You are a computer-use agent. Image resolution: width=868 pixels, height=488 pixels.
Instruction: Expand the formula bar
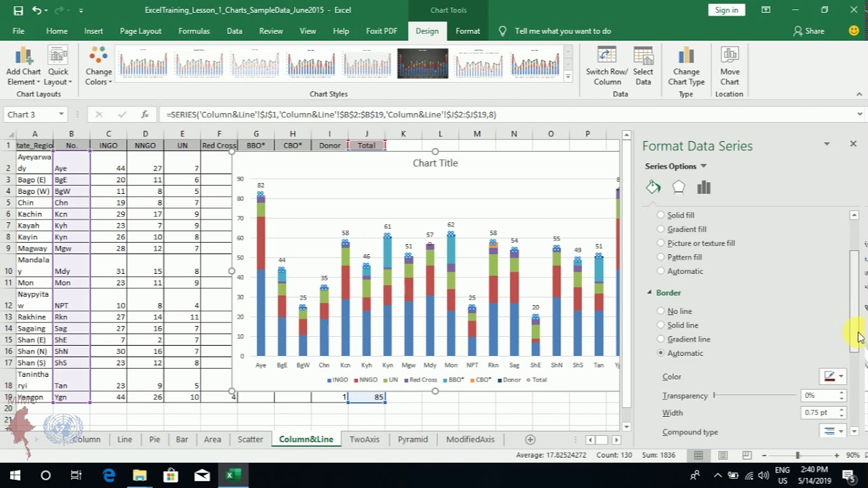coord(860,115)
